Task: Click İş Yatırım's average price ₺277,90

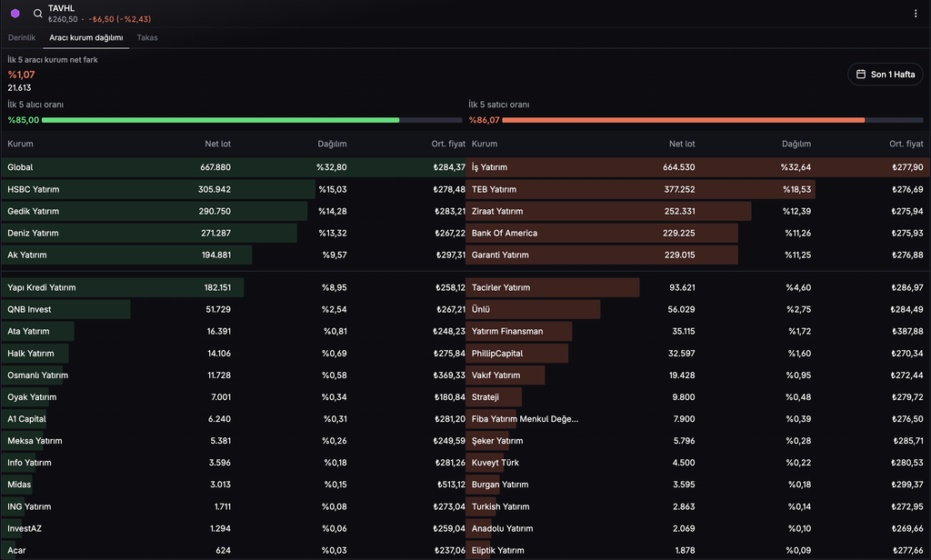Action: [x=908, y=167]
